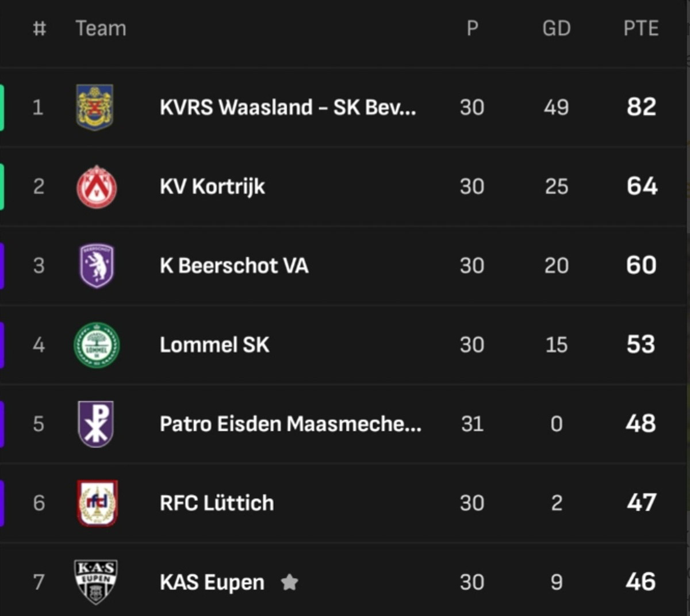Sort table by GD column header

556,28
